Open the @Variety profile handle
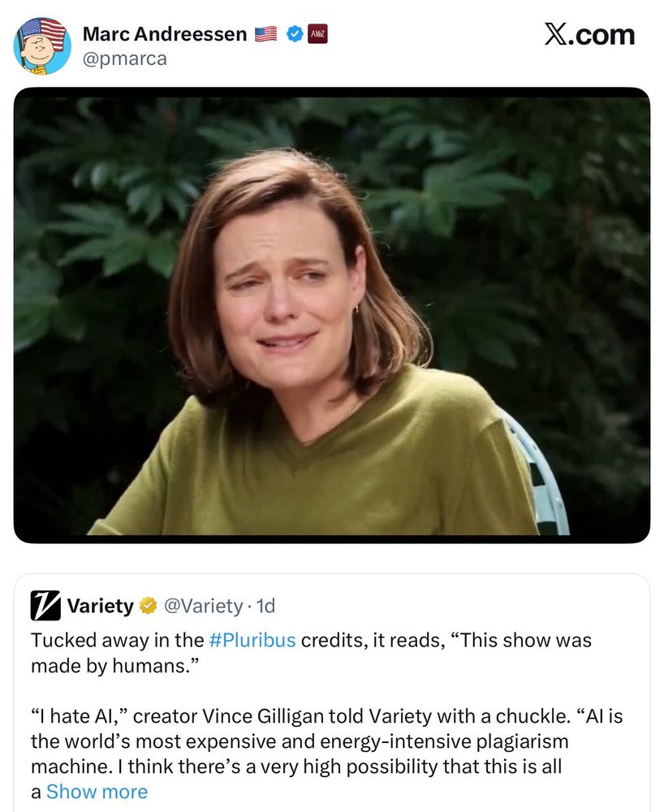Viewport: 664px width, 812px height. coord(202,605)
